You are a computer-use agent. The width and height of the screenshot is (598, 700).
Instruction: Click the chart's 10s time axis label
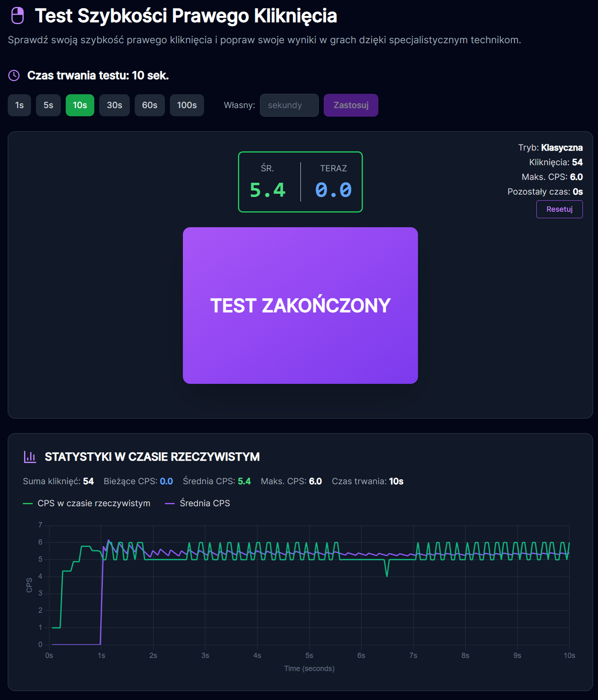569,656
